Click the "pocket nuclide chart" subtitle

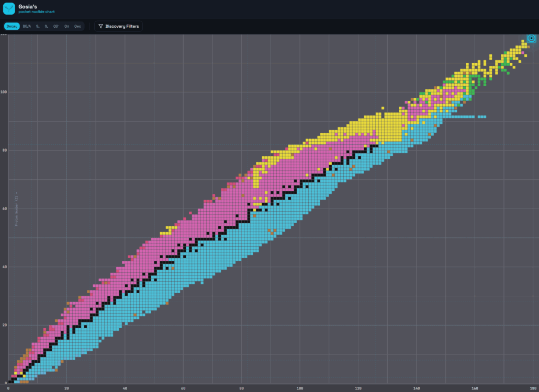(x=36, y=11)
